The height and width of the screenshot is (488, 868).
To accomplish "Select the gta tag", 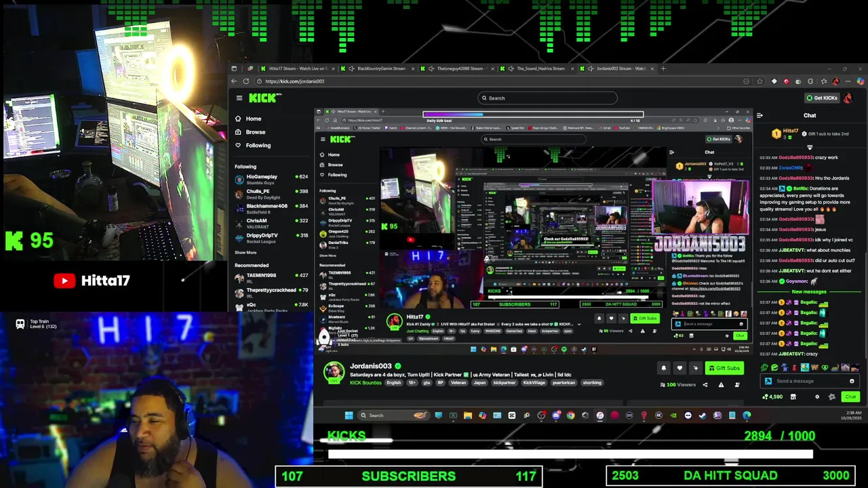I will coord(427,383).
